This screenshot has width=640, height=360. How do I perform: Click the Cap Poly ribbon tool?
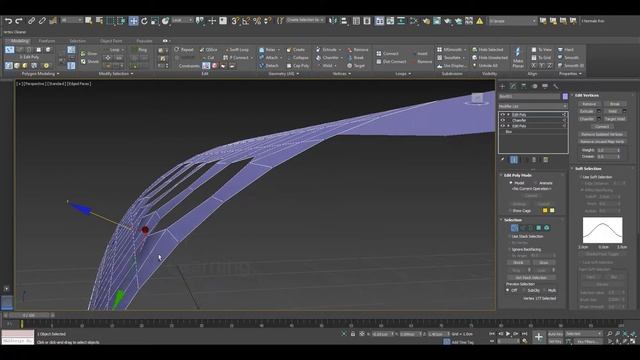pyautogui.click(x=298, y=66)
